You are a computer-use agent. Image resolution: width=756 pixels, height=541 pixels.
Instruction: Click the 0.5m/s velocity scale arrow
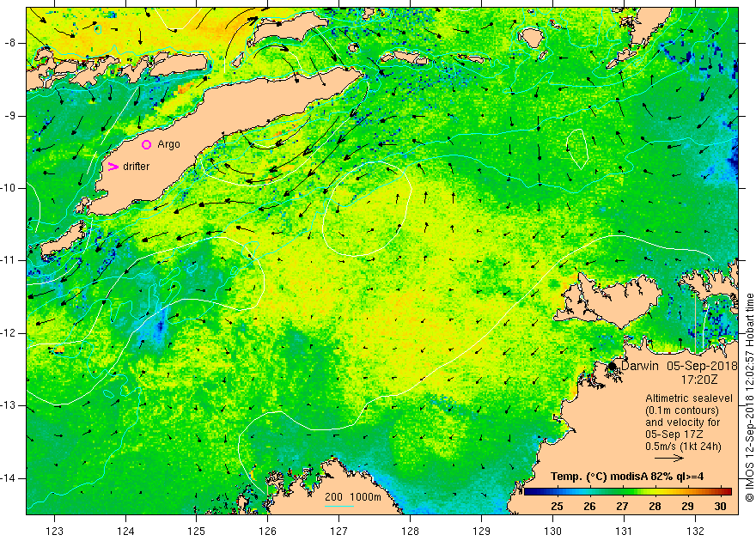(670, 459)
